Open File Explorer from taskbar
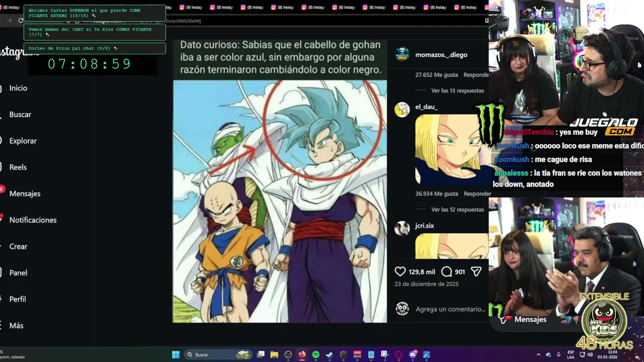Image resolution: width=644 pixels, height=362 pixels. (274, 354)
